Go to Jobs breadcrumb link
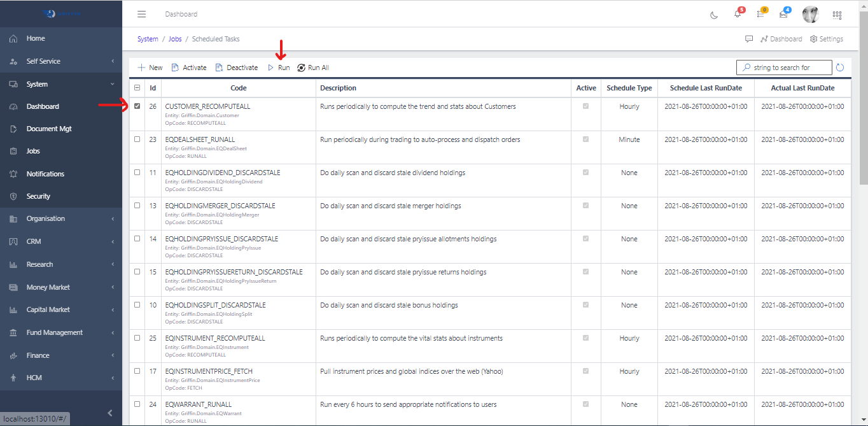The image size is (868, 426). click(x=175, y=39)
